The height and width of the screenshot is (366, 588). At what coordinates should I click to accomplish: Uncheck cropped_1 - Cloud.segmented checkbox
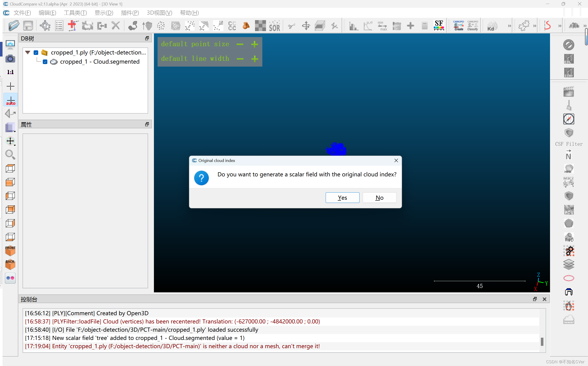[x=45, y=62]
